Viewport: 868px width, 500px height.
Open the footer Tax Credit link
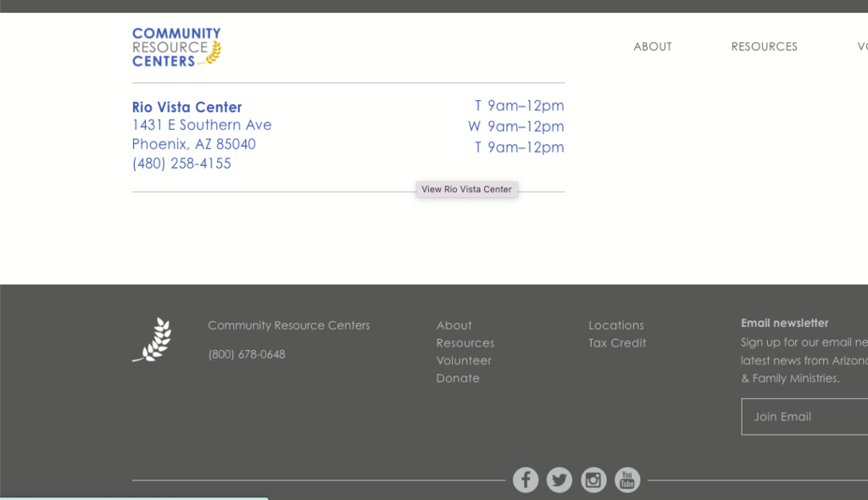(617, 343)
